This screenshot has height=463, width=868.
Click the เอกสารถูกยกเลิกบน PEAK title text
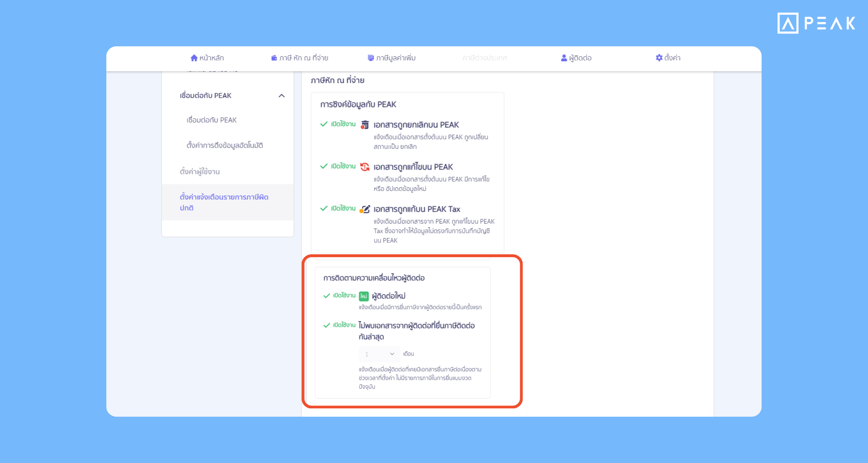pos(416,125)
